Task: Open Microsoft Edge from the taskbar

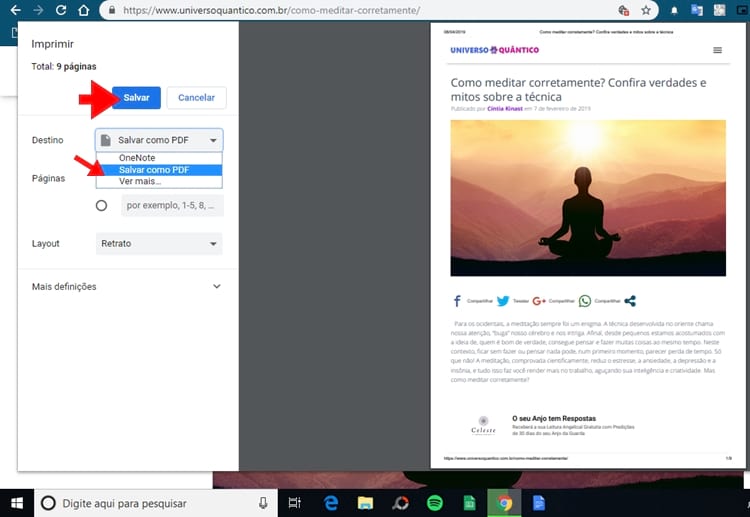Action: (x=330, y=503)
